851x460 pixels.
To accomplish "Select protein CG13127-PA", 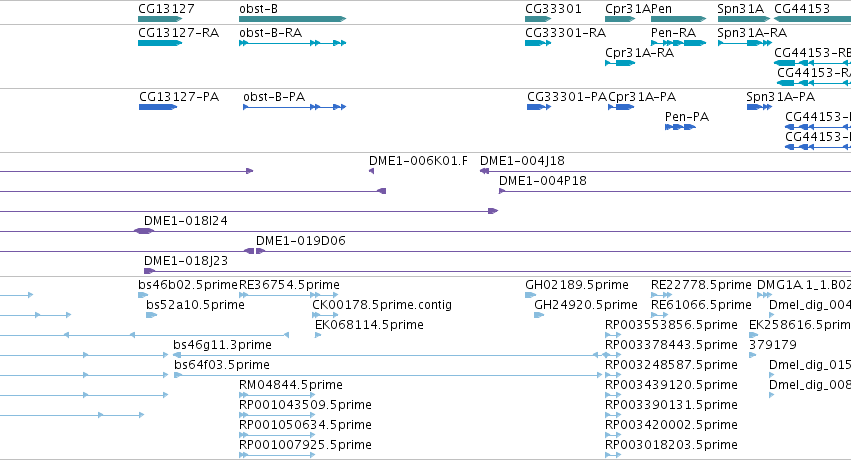I will pyautogui.click(x=179, y=97).
